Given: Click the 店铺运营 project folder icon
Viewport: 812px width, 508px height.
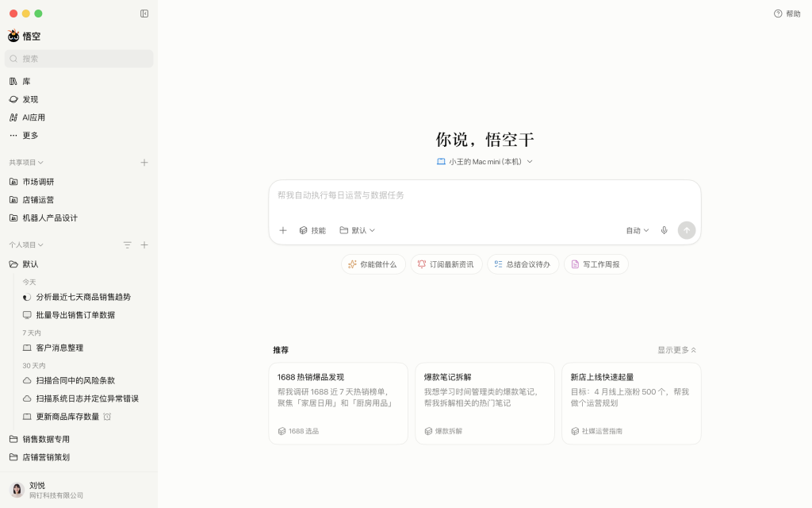Looking at the screenshot, I should pos(13,200).
